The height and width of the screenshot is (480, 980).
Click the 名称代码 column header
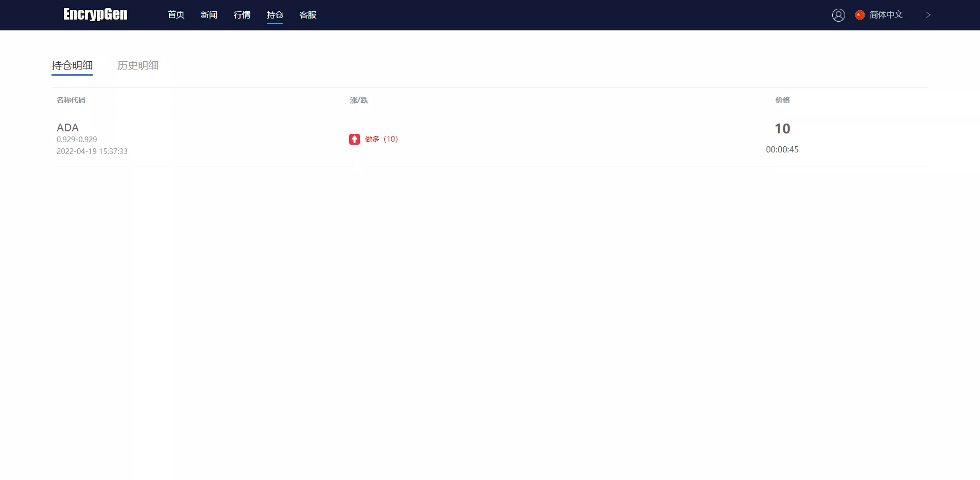[71, 100]
